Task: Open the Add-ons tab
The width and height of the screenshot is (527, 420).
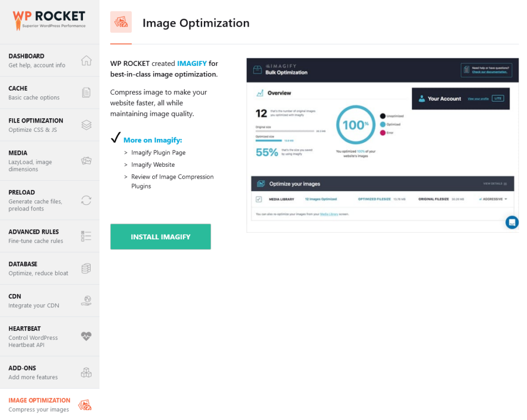Action: coord(50,373)
